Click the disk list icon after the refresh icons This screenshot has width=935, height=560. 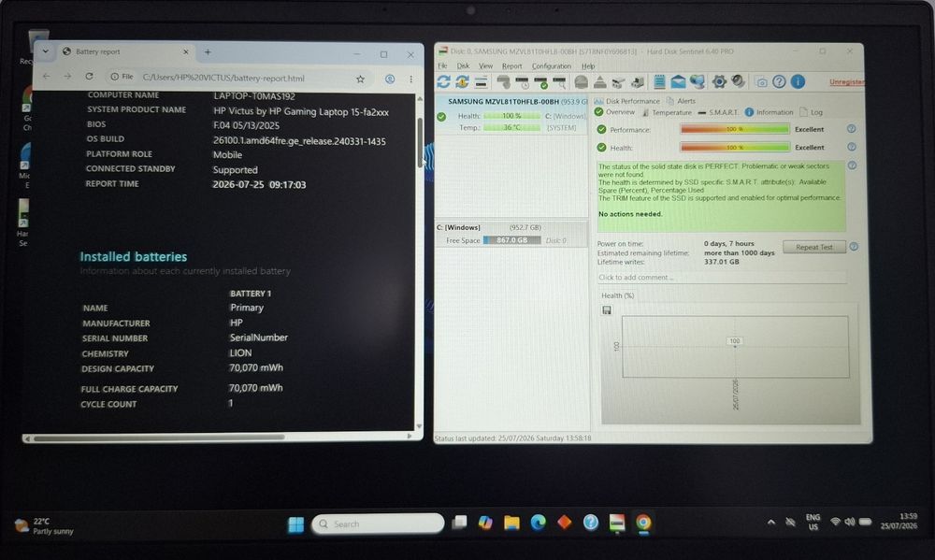click(x=482, y=81)
